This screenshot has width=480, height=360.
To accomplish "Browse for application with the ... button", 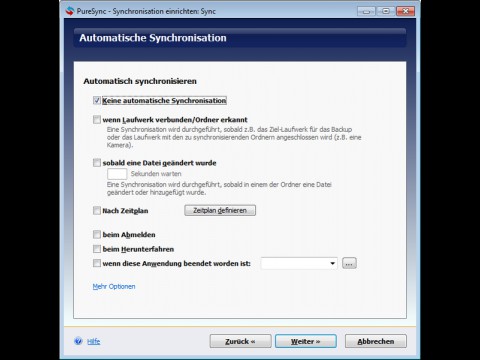I will pyautogui.click(x=349, y=263).
